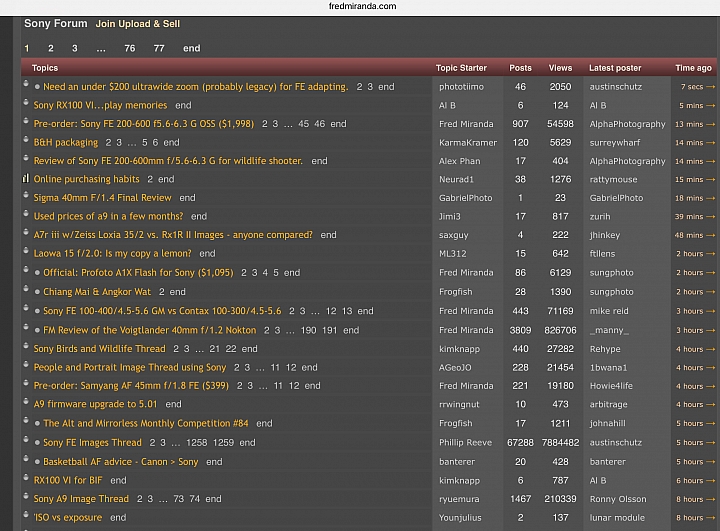Click the 'Views' column header
This screenshot has width=720, height=531.
pyautogui.click(x=560, y=68)
